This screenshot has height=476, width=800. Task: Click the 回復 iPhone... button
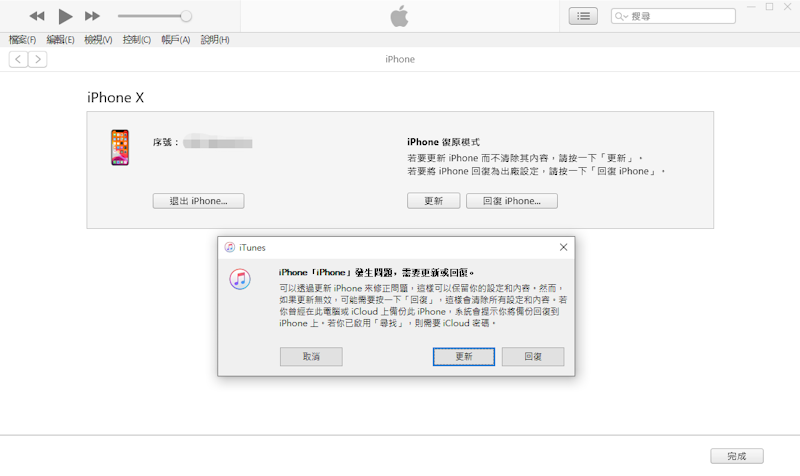(x=512, y=201)
